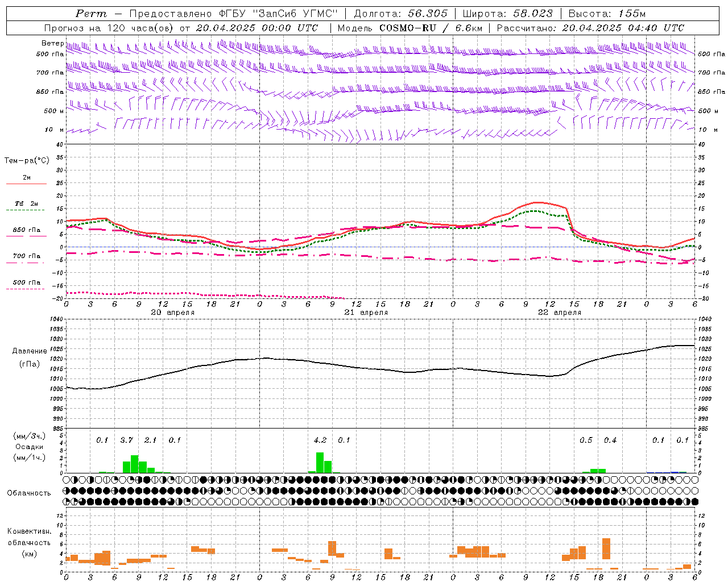Select the "Долгота: 56.305" header value
This screenshot has width=728, height=582.
[x=401, y=14]
